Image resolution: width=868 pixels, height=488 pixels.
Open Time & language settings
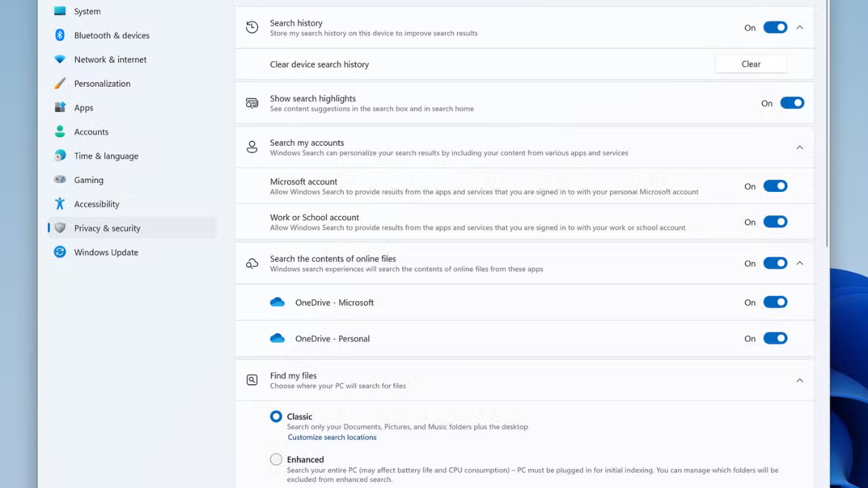coord(132,156)
